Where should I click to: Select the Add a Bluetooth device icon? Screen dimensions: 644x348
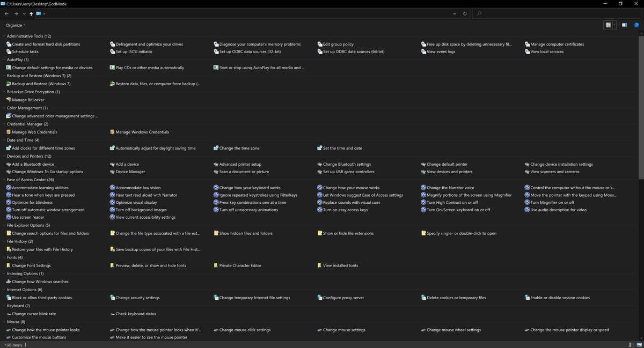pos(9,165)
